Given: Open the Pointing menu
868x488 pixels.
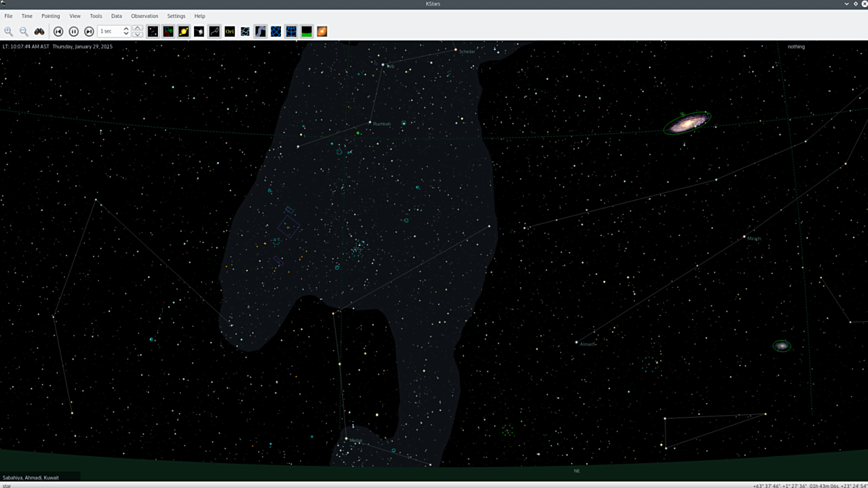Looking at the screenshot, I should (50, 16).
